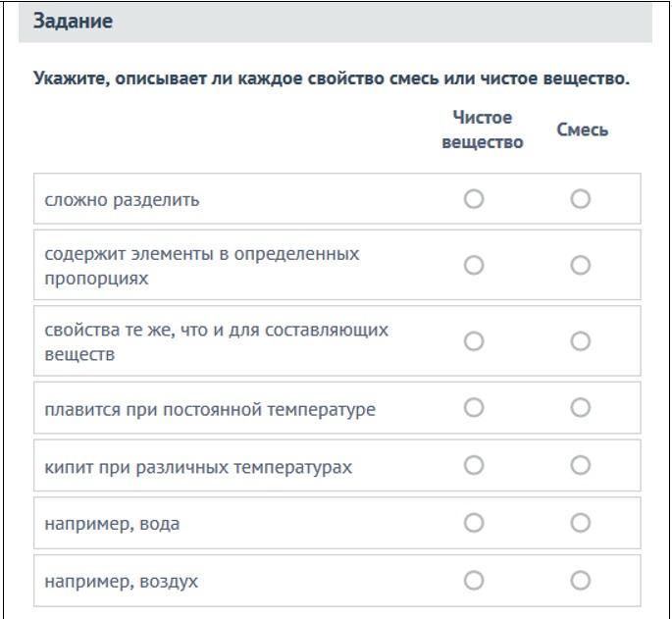Click the task instruction text Укажите

pyautogui.click(x=332, y=78)
